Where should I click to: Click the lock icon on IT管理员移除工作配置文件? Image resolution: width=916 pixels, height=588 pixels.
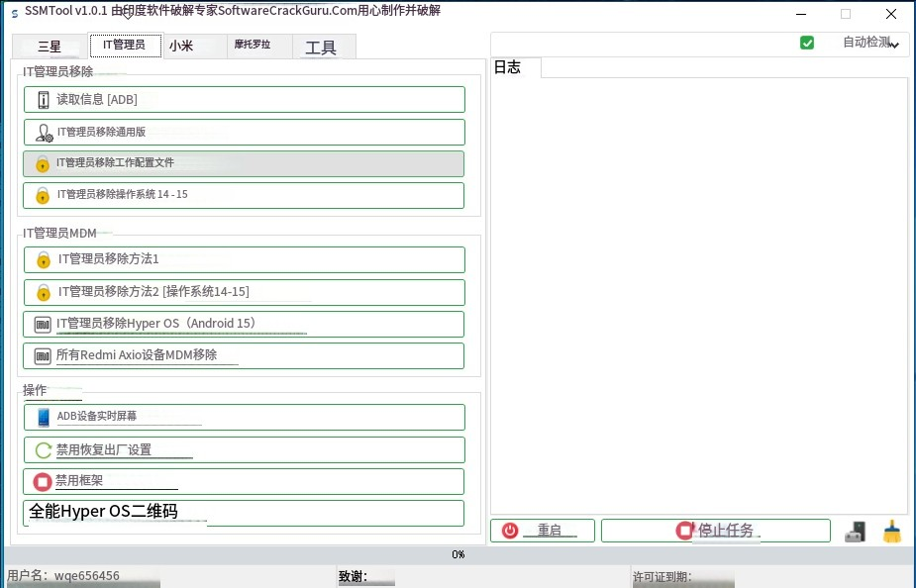coord(41,163)
